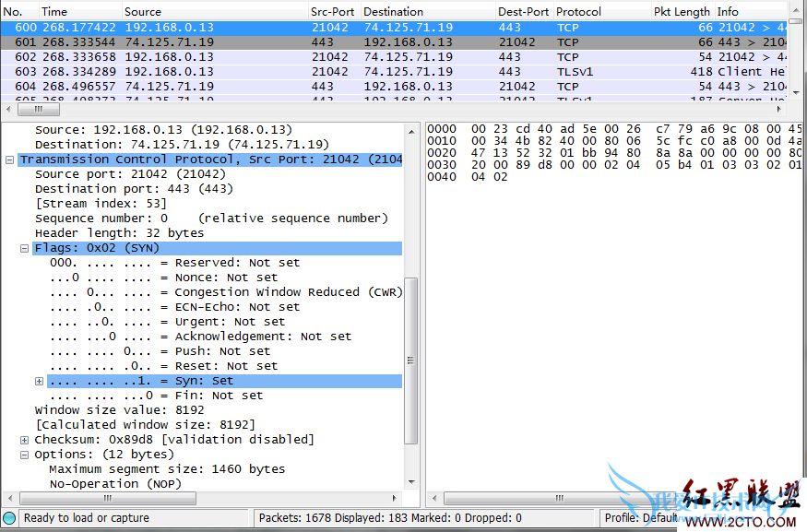Click the expert info status bar icon

point(9,518)
